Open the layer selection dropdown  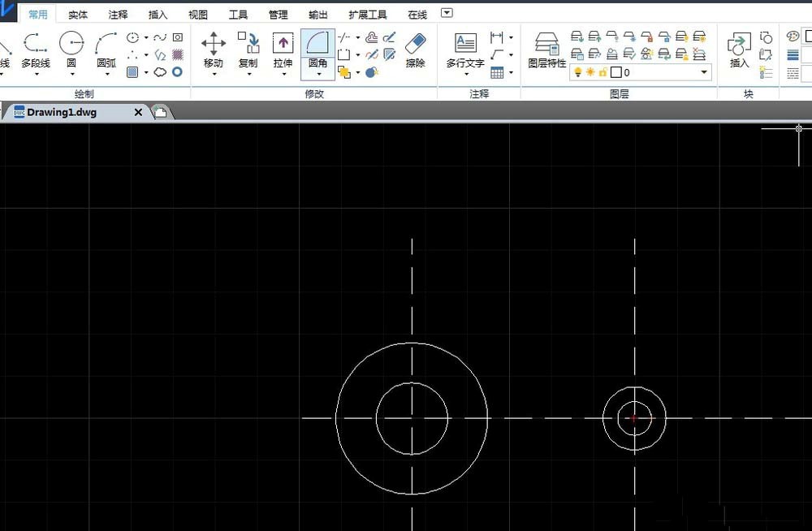coord(703,73)
